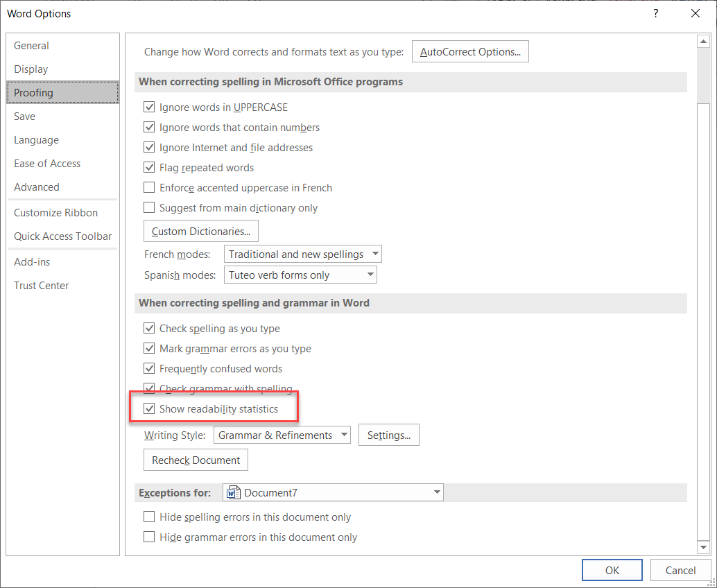717x588 pixels.
Task: Click the Recheck Document button
Action: tap(196, 460)
